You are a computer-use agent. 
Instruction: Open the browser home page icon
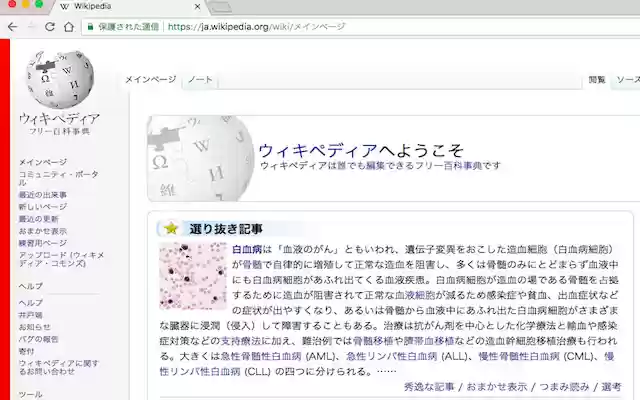(x=69, y=27)
